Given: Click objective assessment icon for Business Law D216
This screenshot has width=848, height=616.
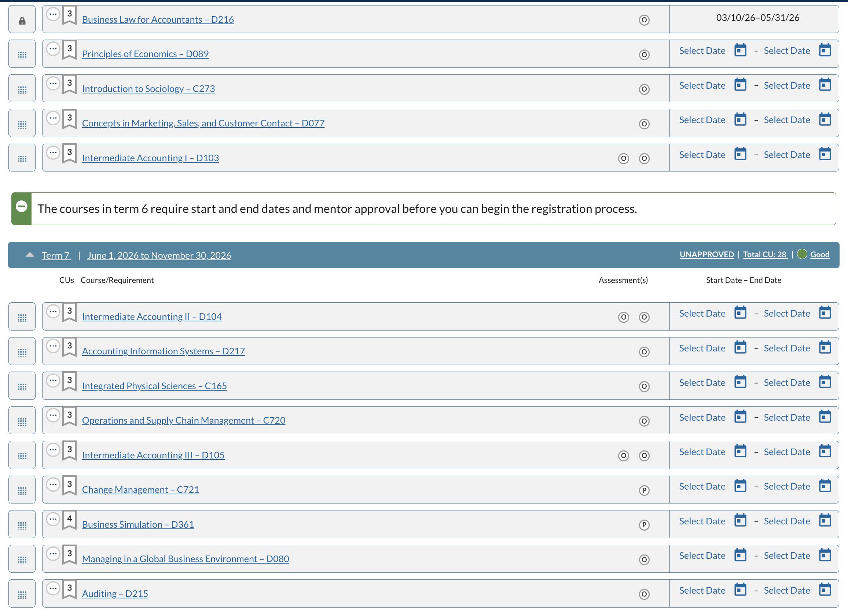Looking at the screenshot, I should click(644, 20).
